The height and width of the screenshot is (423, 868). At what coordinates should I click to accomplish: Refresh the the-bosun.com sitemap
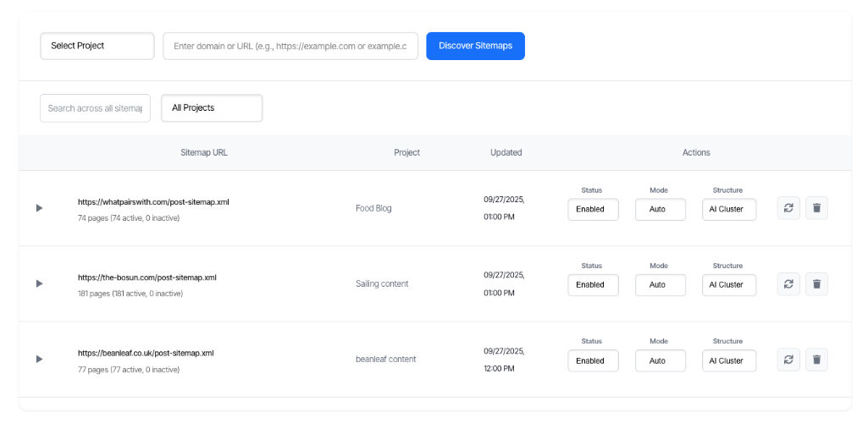coord(788,283)
